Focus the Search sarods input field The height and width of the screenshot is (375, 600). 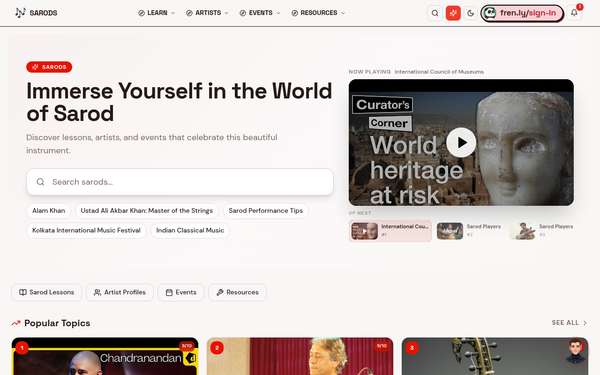[180, 182]
